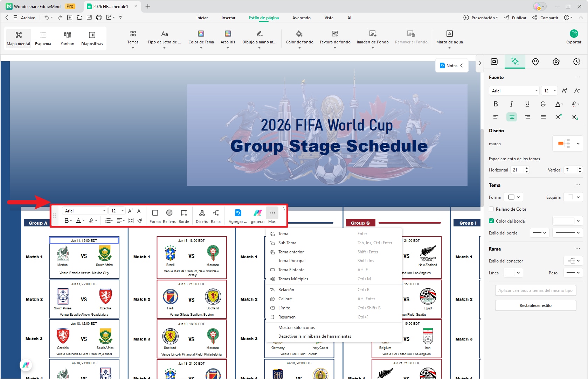
Task: Toggle Underline in Fuente panel
Action: [527, 104]
